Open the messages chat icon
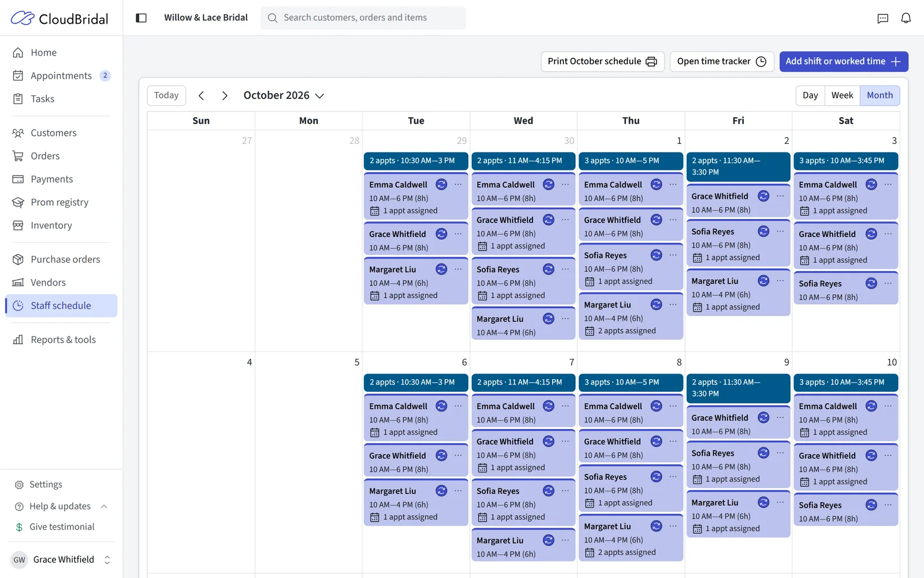Screen dimensions: 924x578 [x=882, y=18]
